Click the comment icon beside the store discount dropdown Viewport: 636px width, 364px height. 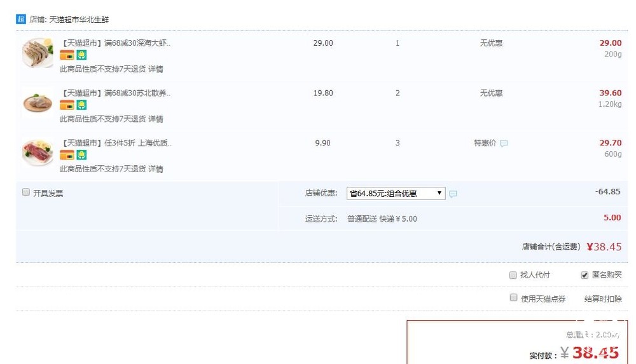click(x=453, y=194)
